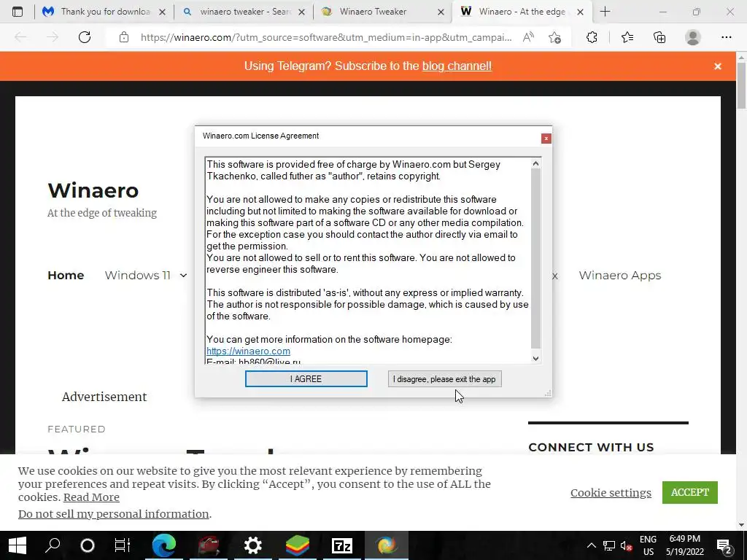The image size is (747, 560).
Task: Click the ENG US language indicator
Action: [648, 545]
